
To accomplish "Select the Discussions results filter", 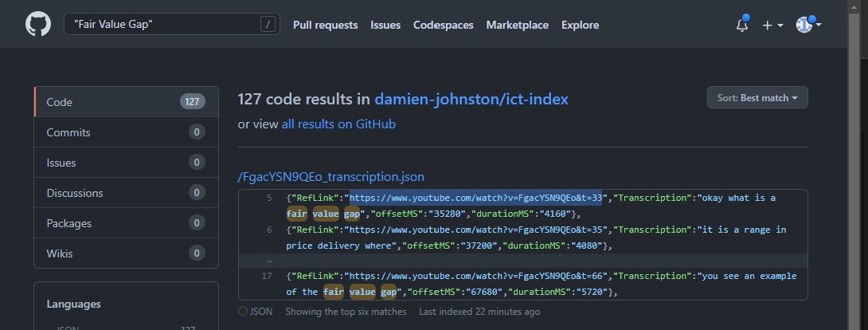I will pyautogui.click(x=126, y=193).
